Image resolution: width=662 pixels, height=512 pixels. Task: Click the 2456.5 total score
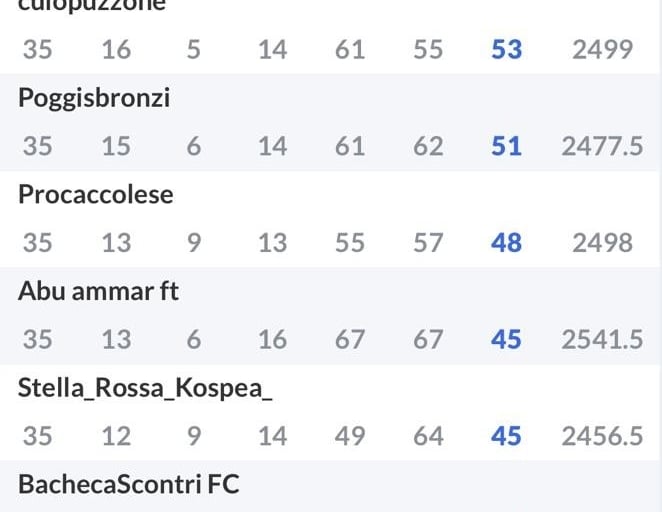coord(602,437)
